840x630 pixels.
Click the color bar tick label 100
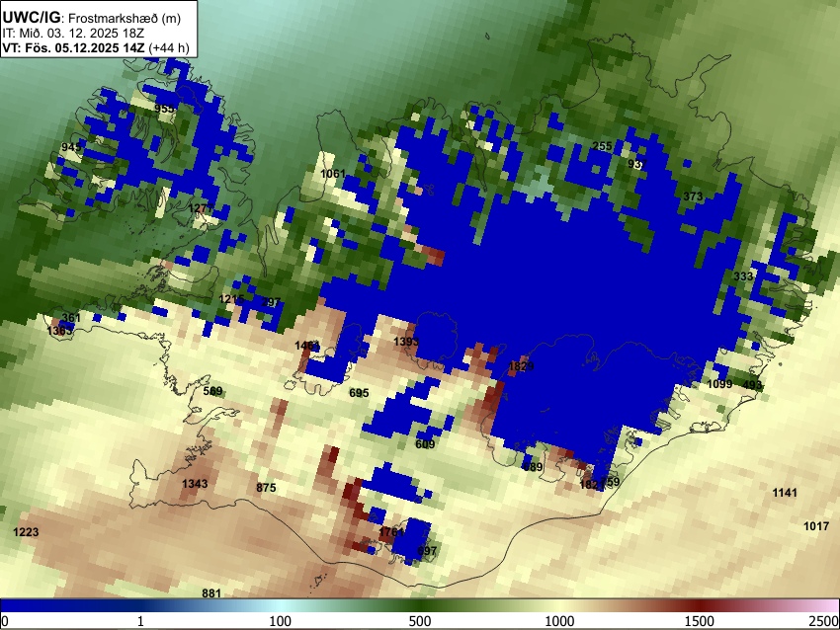(280, 621)
